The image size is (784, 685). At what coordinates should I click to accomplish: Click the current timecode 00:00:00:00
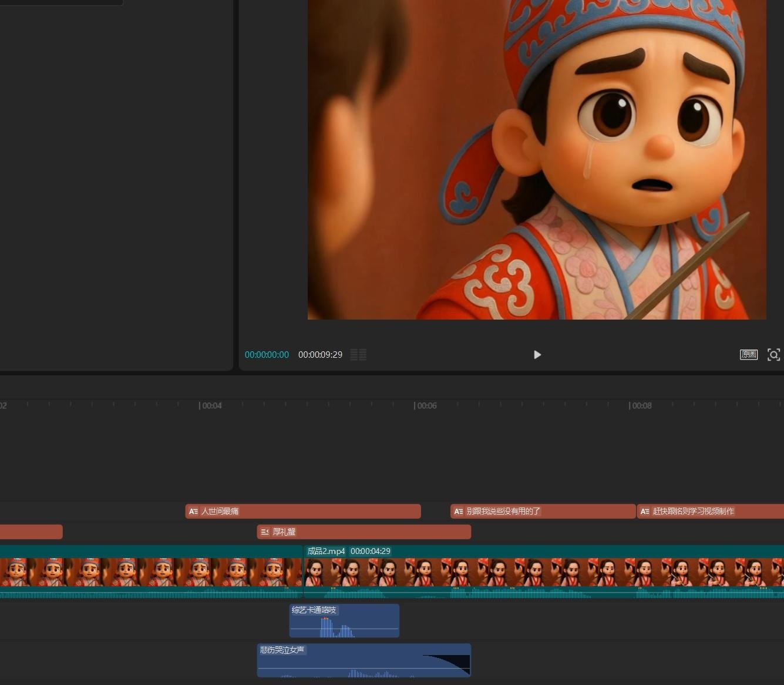pyautogui.click(x=267, y=355)
